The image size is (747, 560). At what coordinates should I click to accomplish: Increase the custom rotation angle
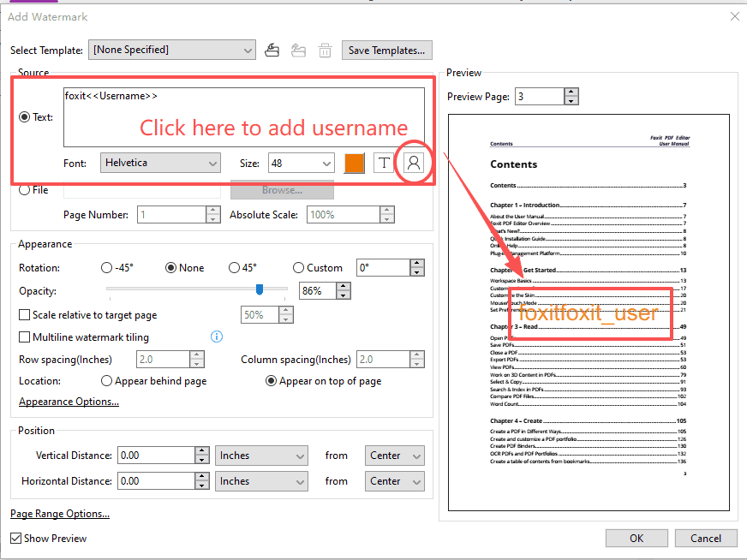417,264
